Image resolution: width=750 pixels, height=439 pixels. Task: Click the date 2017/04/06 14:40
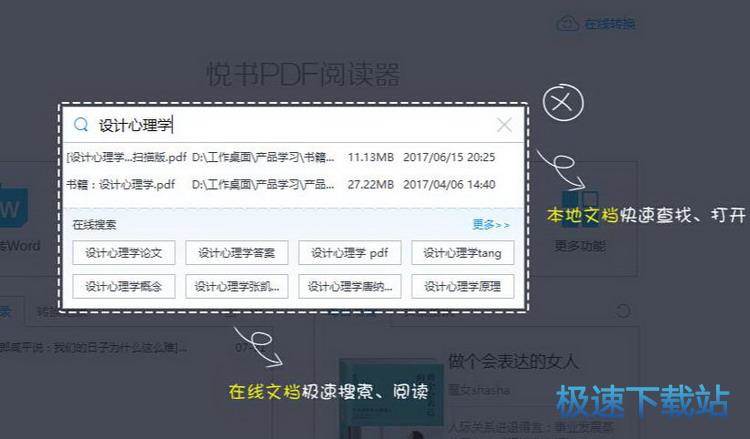pos(449,185)
